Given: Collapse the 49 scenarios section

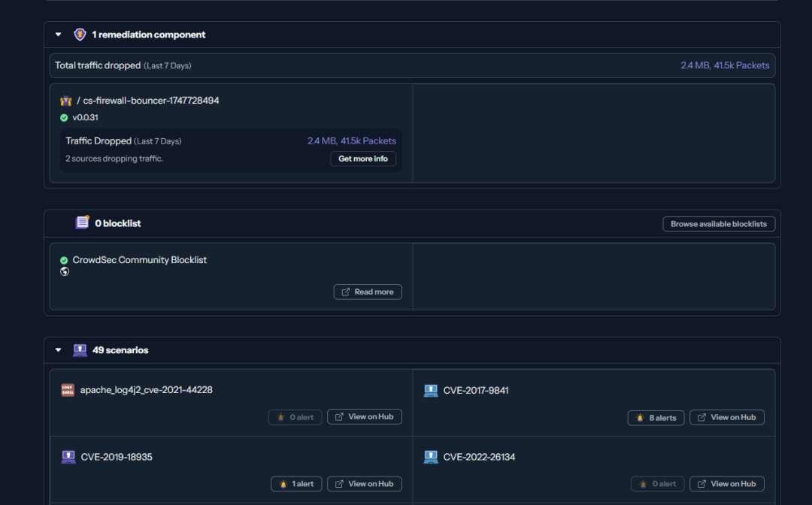Looking at the screenshot, I should [59, 350].
